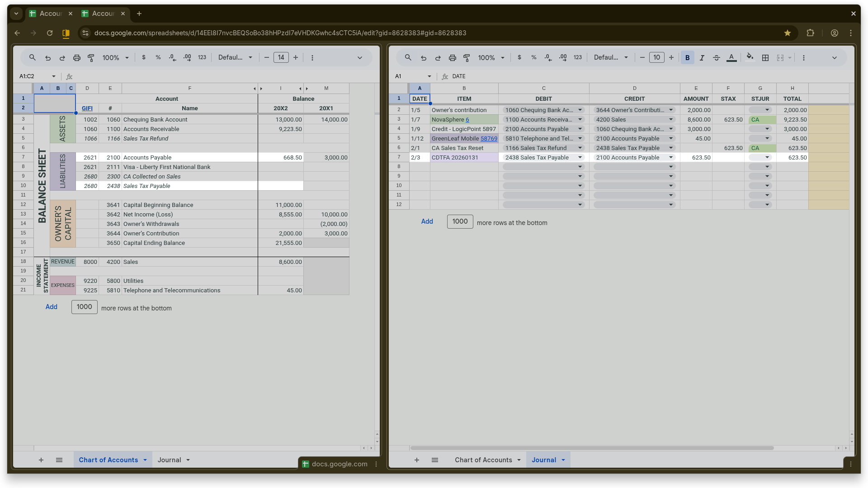Open the text color picker

[731, 57]
